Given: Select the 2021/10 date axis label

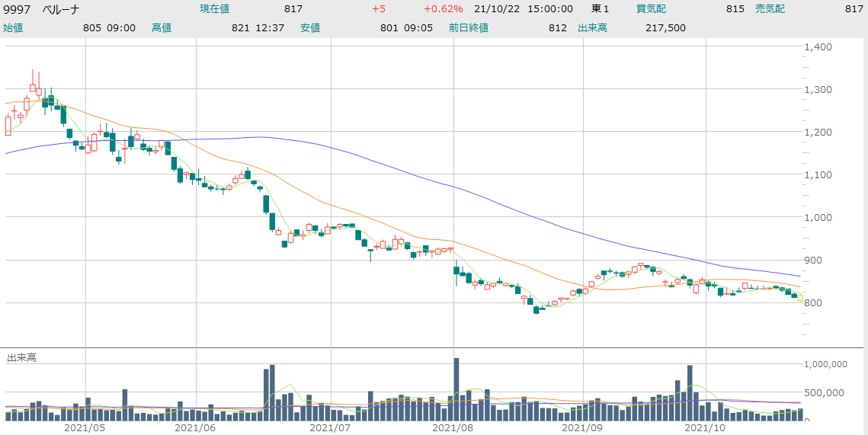Looking at the screenshot, I should pyautogui.click(x=706, y=428).
